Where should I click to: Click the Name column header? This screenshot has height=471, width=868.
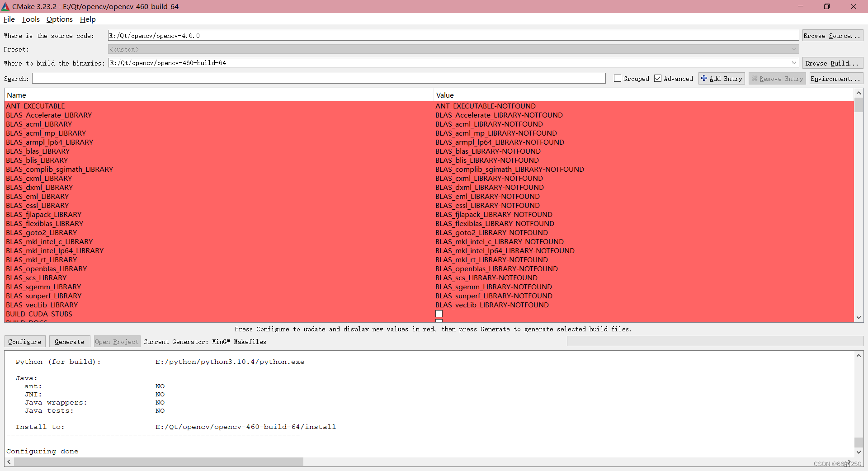[219, 95]
